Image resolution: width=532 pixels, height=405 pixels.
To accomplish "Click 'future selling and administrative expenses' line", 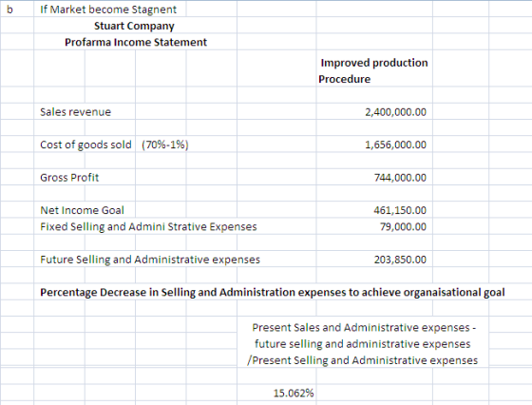I will [363, 344].
